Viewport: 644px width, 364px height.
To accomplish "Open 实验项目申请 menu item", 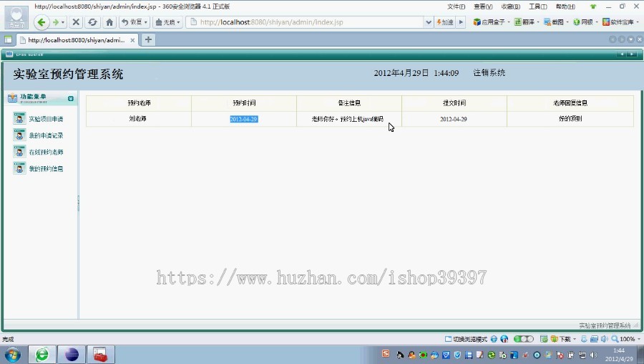I will (x=46, y=119).
